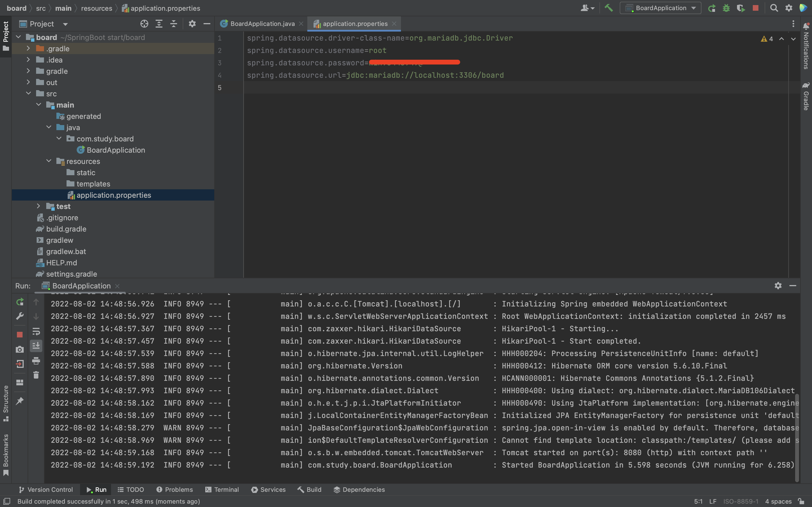Click Select Opened File target icon
This screenshot has height=507, width=812.
[x=144, y=24]
